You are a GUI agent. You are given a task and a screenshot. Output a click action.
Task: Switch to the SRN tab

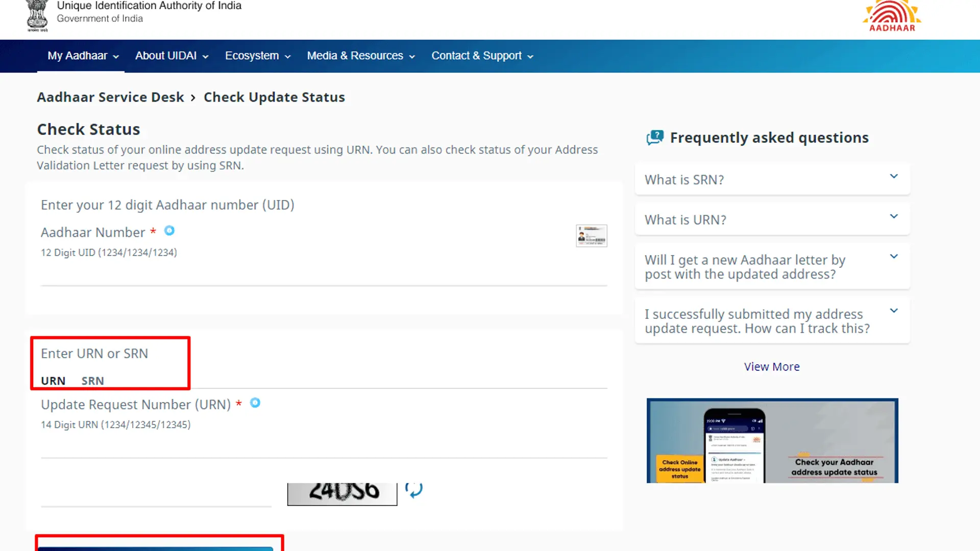pos(92,380)
